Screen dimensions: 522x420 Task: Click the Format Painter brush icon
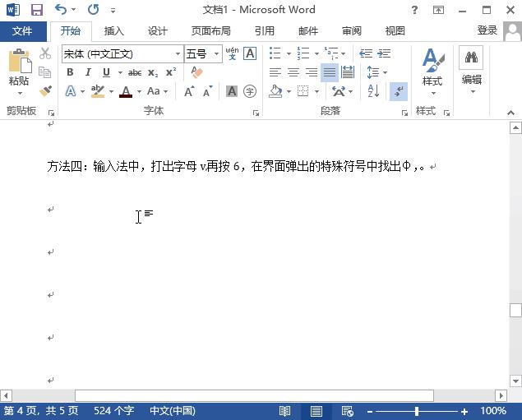(45, 90)
